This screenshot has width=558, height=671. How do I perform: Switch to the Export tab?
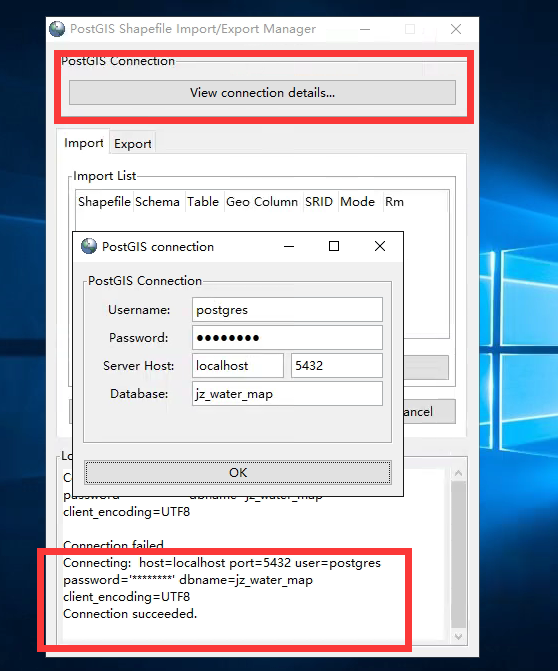click(x=133, y=143)
